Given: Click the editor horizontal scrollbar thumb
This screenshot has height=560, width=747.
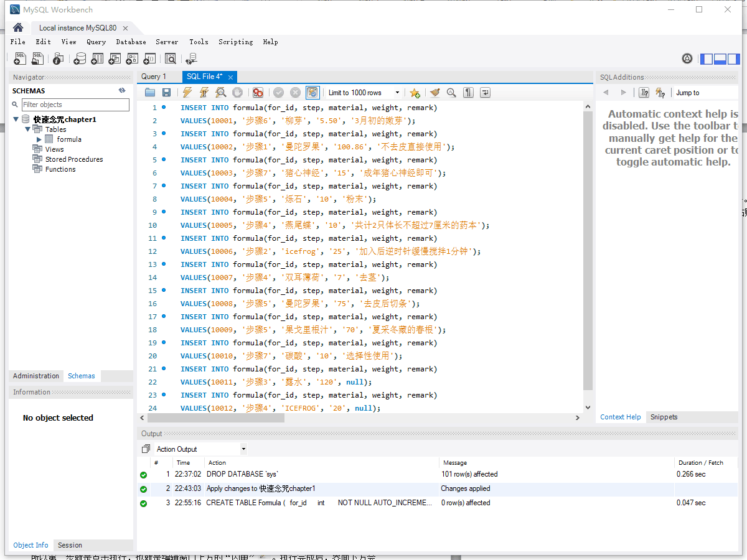Looking at the screenshot, I should click(x=216, y=418).
